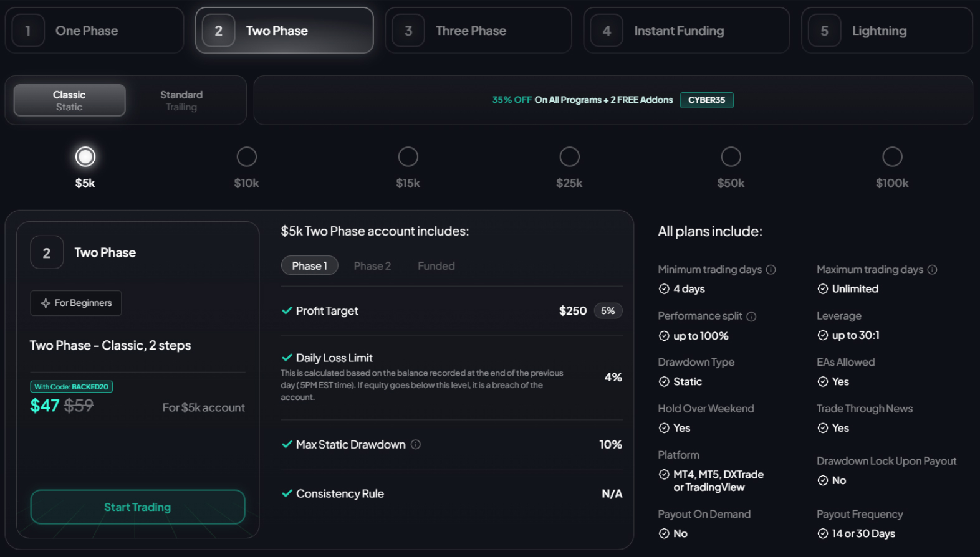Click the sparkle icon in For Beginners badge

(46, 303)
